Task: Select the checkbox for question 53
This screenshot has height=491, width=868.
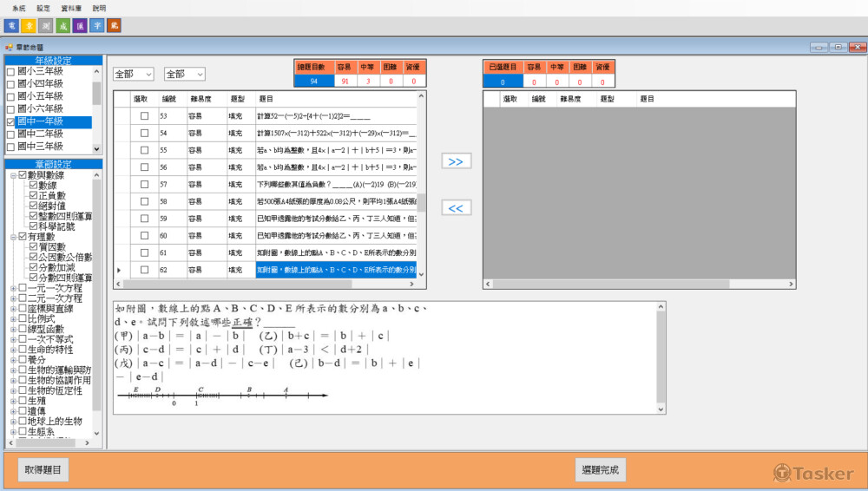Action: pos(144,115)
